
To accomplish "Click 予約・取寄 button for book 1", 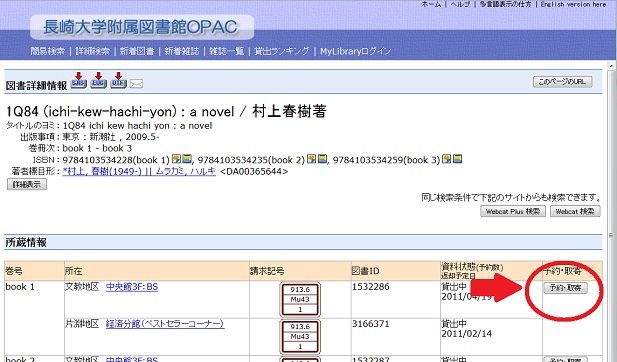I will [x=565, y=288].
